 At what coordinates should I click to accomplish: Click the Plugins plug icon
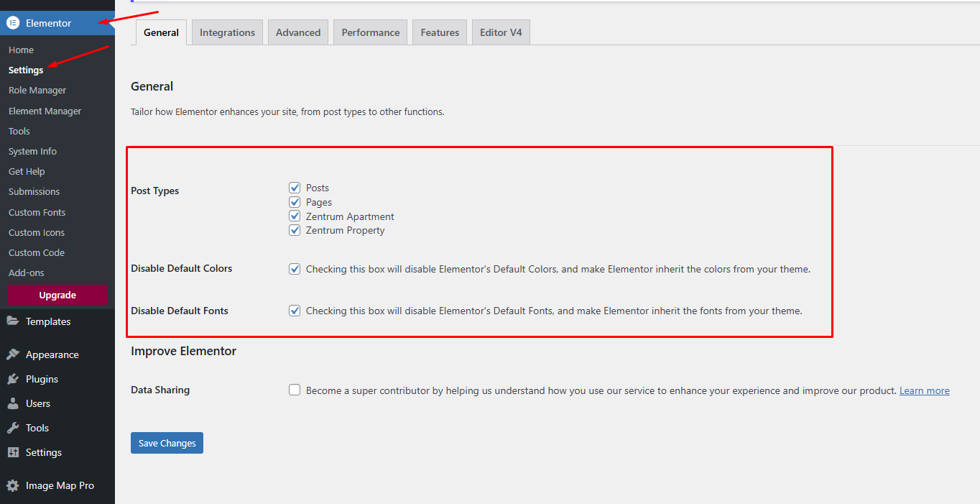(13, 379)
